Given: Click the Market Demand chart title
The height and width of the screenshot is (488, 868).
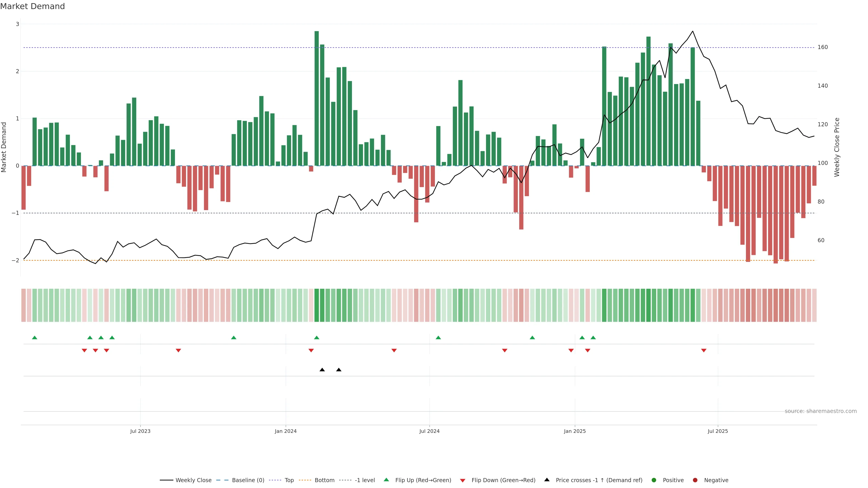Looking at the screenshot, I should click(32, 6).
